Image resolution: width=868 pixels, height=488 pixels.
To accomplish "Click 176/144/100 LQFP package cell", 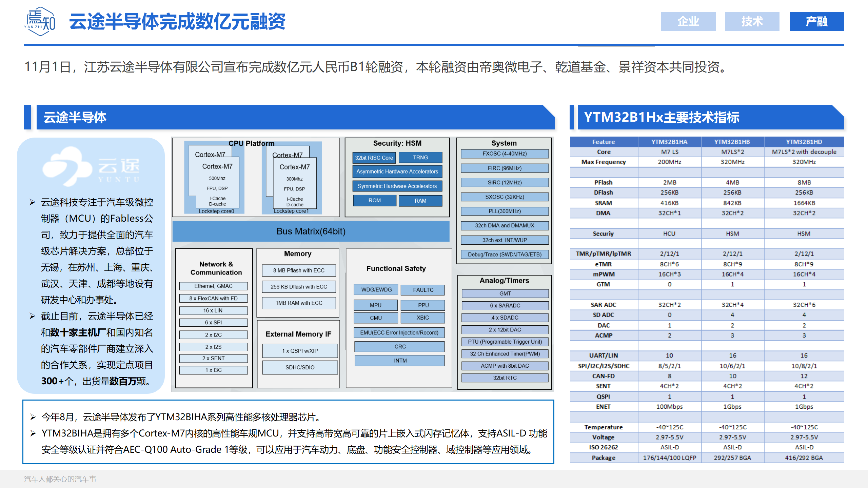I will click(x=670, y=458).
